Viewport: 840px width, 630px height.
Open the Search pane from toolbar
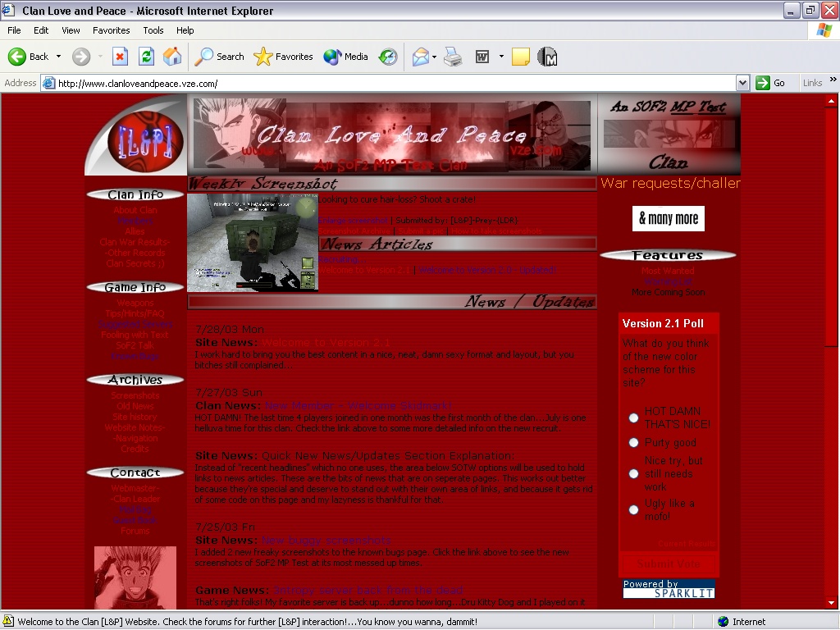219,57
